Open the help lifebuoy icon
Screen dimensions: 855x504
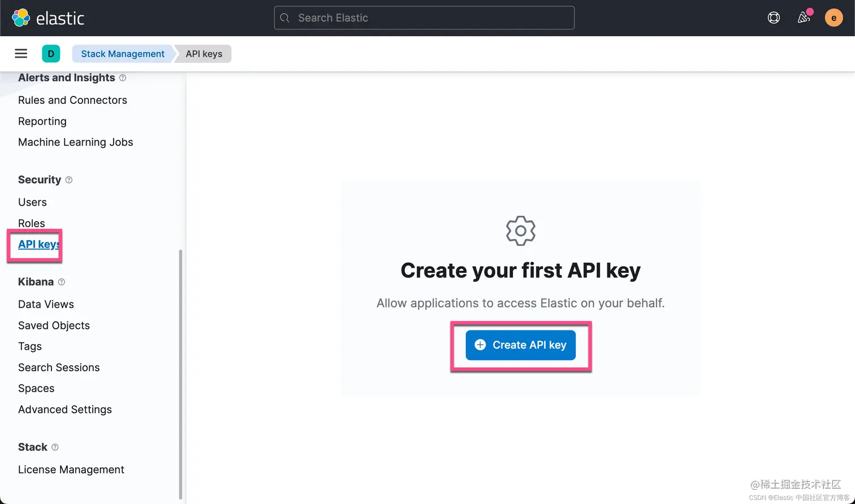(x=774, y=18)
